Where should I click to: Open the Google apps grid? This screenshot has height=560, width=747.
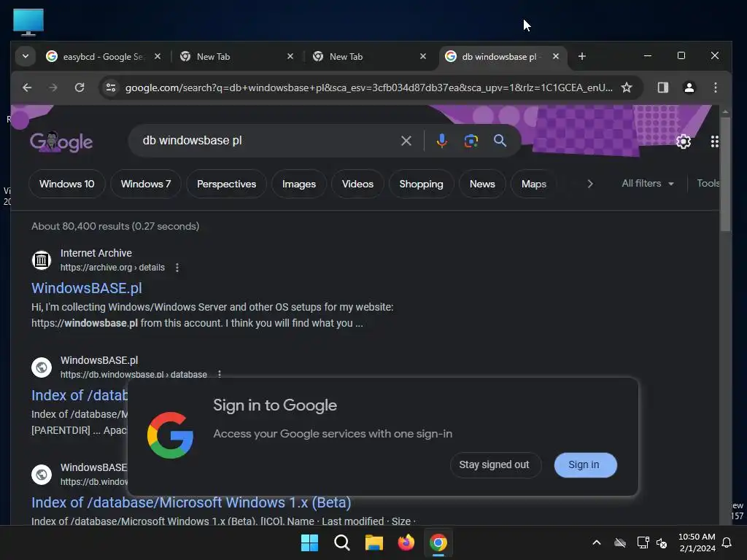714,141
